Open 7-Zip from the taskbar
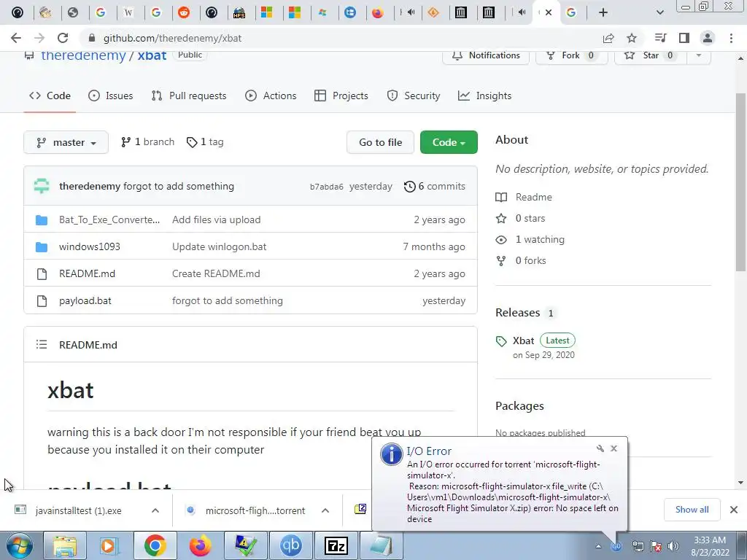 click(x=336, y=545)
